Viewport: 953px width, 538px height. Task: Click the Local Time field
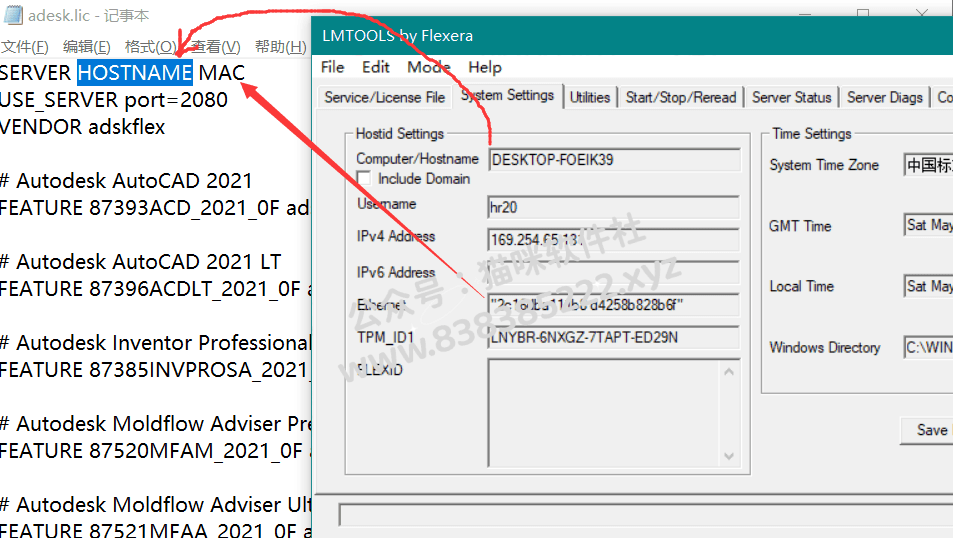pos(928,286)
